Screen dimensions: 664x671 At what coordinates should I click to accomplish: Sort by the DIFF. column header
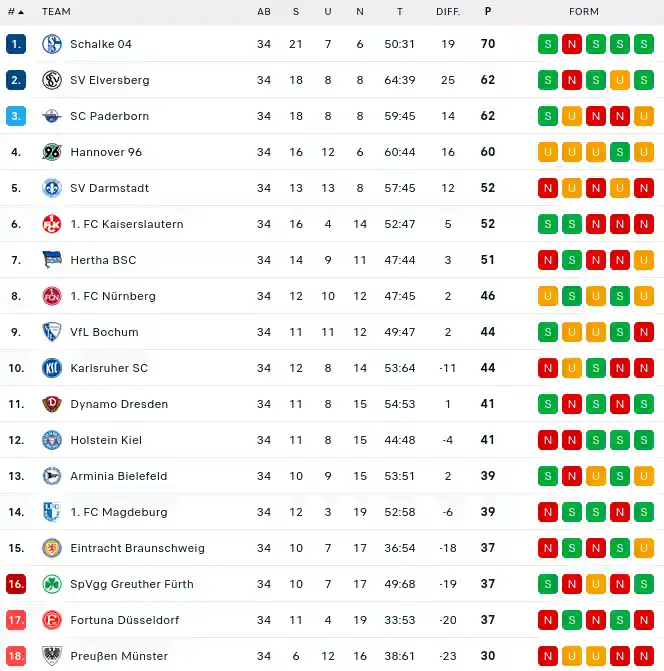pyautogui.click(x=448, y=12)
